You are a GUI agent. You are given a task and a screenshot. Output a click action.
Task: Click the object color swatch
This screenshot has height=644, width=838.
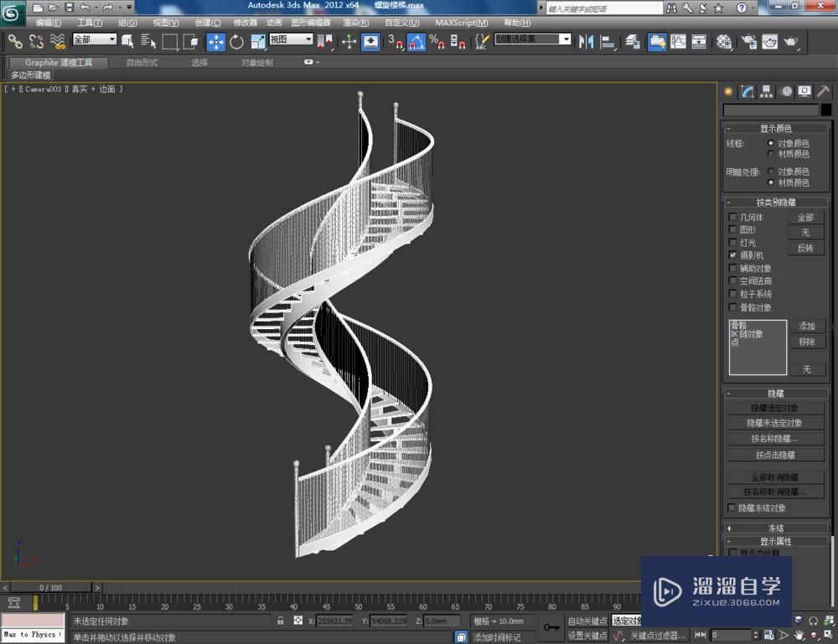coord(825,110)
